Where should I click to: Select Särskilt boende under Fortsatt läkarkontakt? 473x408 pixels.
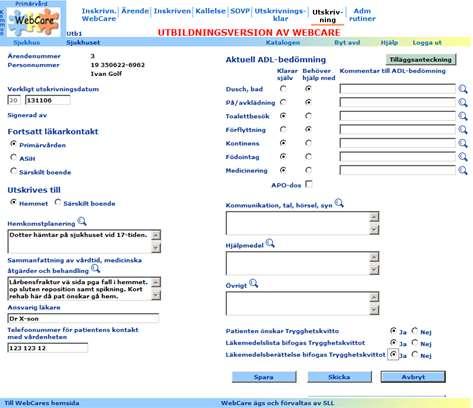(13, 171)
